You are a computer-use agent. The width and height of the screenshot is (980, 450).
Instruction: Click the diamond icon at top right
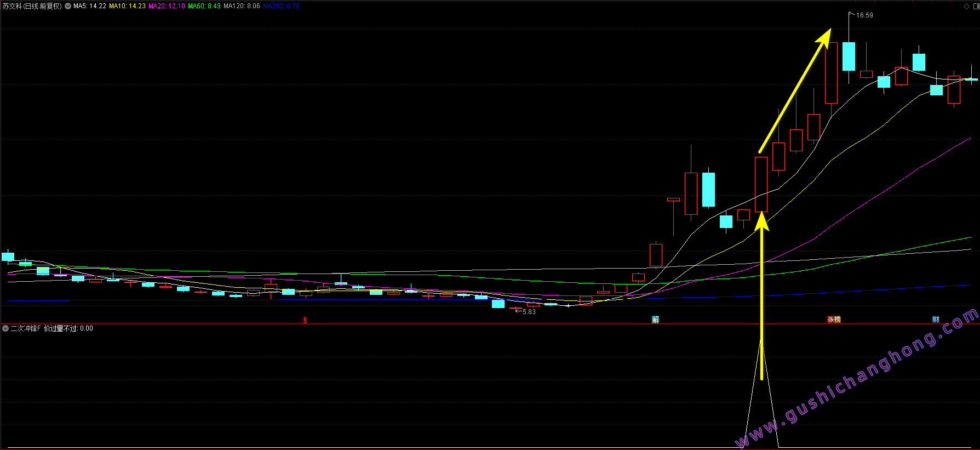tap(966, 6)
